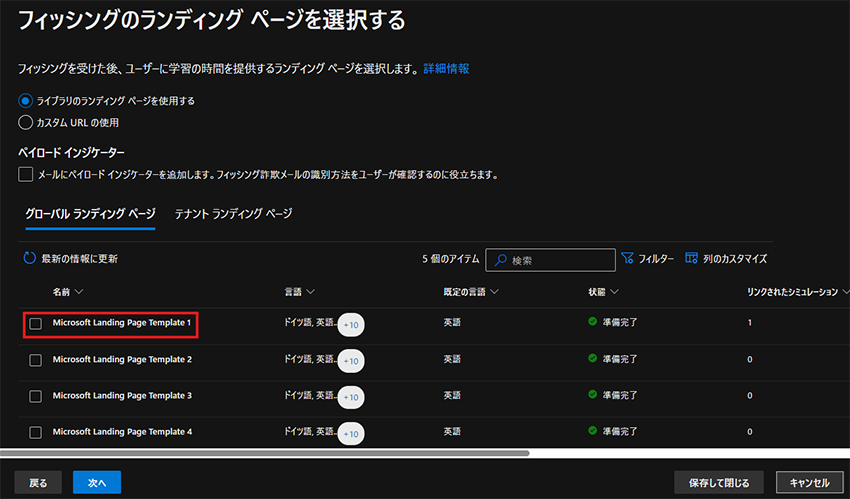Image resolution: width=850 pixels, height=499 pixels.
Task: Click 英語 default language for Template 2
Action: click(452, 359)
